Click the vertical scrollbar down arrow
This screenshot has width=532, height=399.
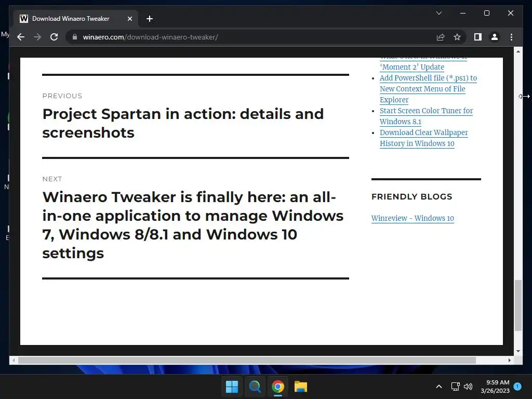tap(518, 351)
